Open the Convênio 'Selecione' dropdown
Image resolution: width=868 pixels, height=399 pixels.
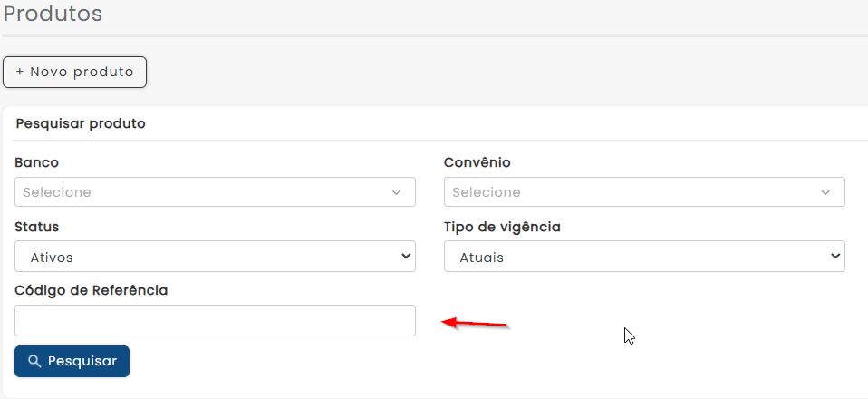(643, 192)
